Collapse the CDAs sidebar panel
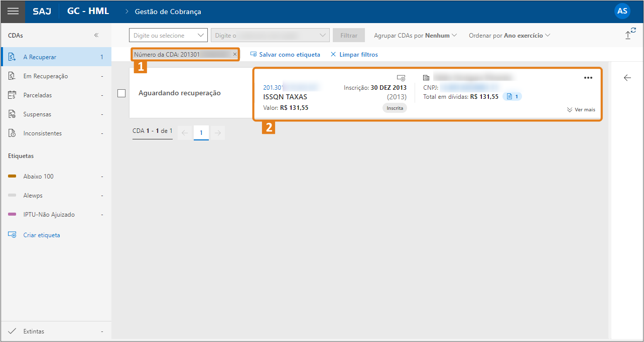The image size is (644, 342). (x=96, y=35)
